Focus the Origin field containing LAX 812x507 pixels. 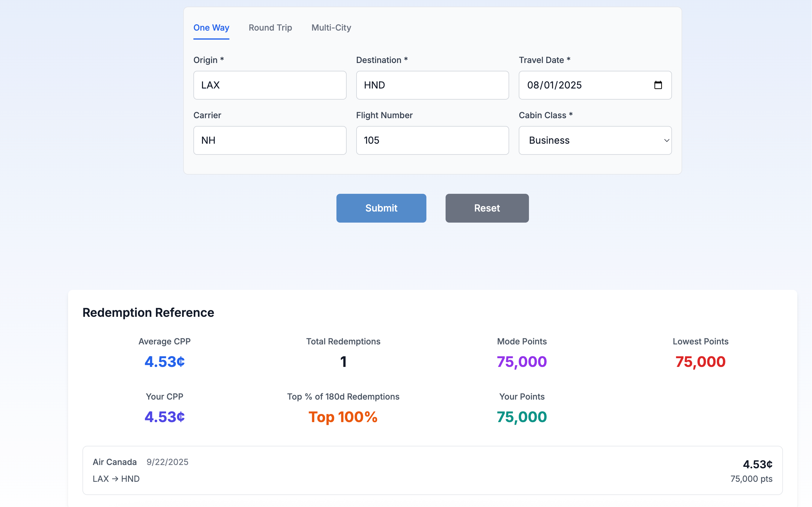point(270,85)
